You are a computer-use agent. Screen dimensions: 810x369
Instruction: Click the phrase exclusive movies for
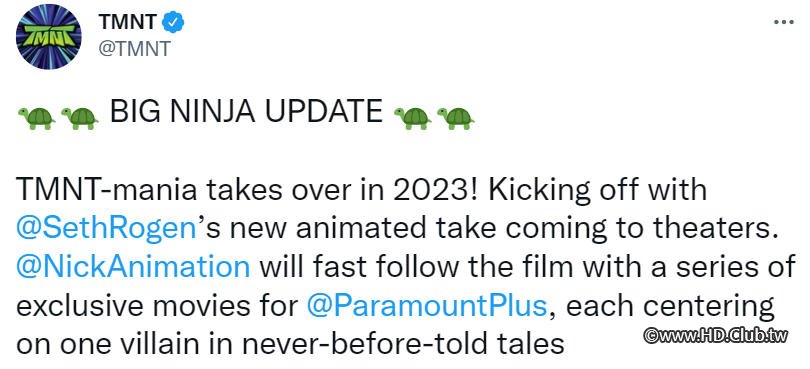[158, 306]
